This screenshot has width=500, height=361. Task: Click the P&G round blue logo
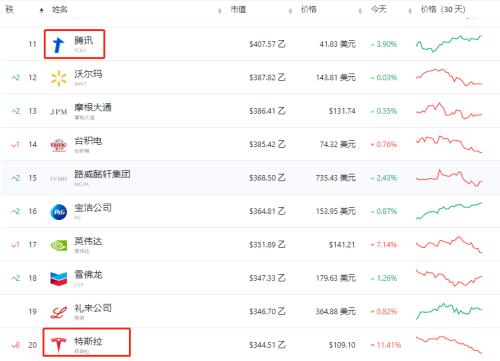(59, 212)
